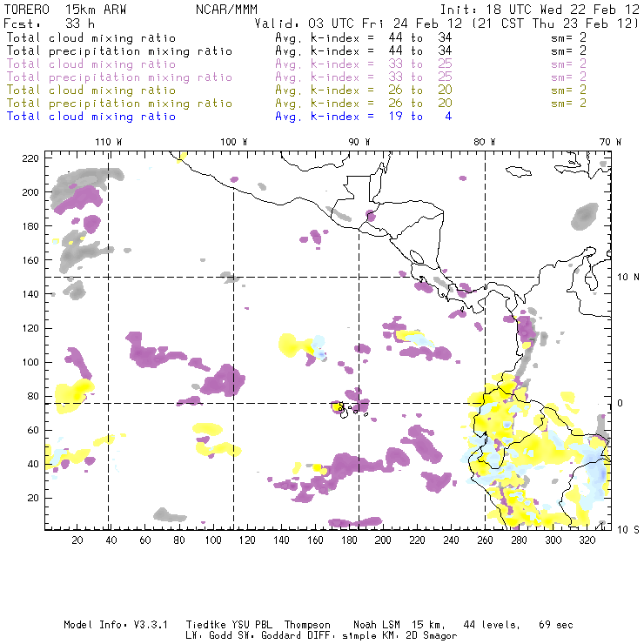Select the "LW: Godd" footer text
Viewport: 644px width, 644px height.
[x=209, y=636]
